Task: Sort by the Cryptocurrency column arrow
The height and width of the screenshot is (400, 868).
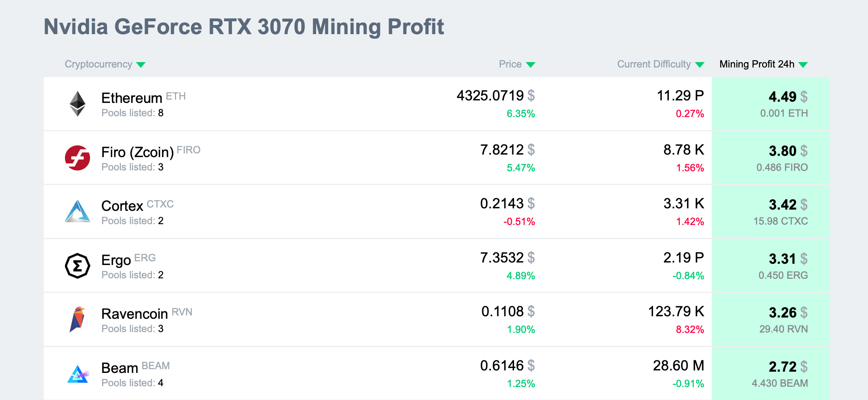Action: [141, 65]
